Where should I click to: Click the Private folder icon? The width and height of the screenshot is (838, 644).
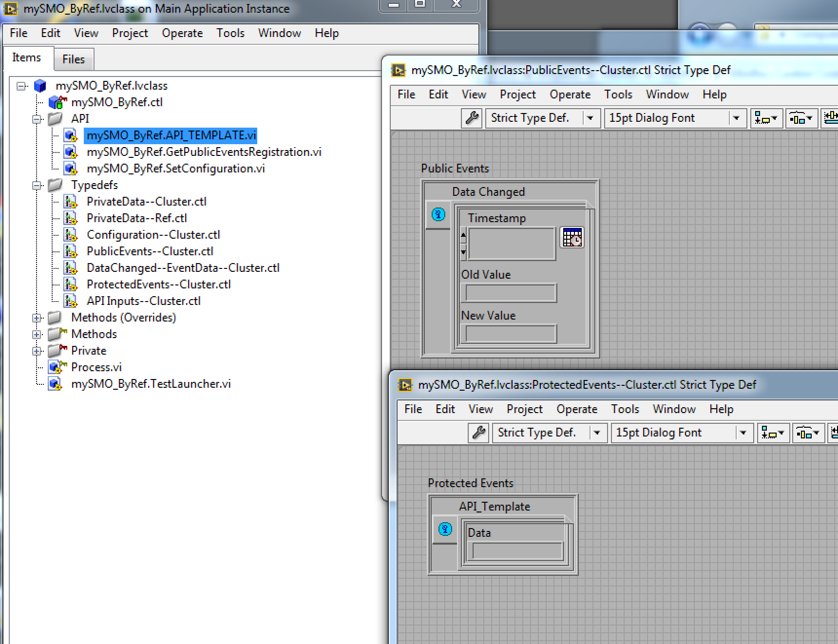pos(57,350)
